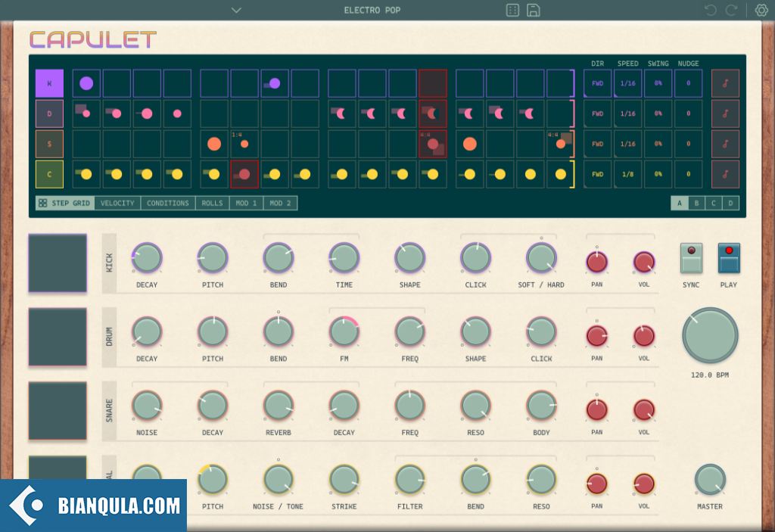Toggle second step of kick row
This screenshot has height=532, width=775.
tap(117, 83)
